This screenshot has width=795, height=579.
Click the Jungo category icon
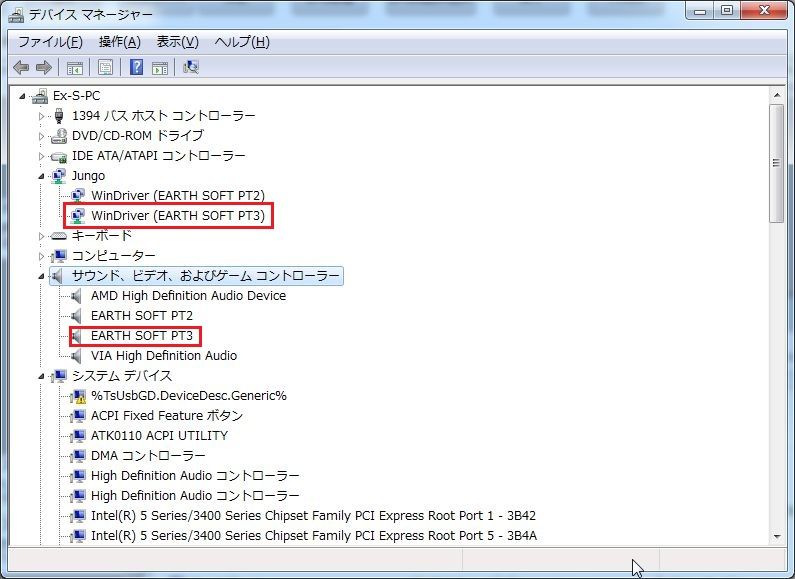(x=59, y=176)
